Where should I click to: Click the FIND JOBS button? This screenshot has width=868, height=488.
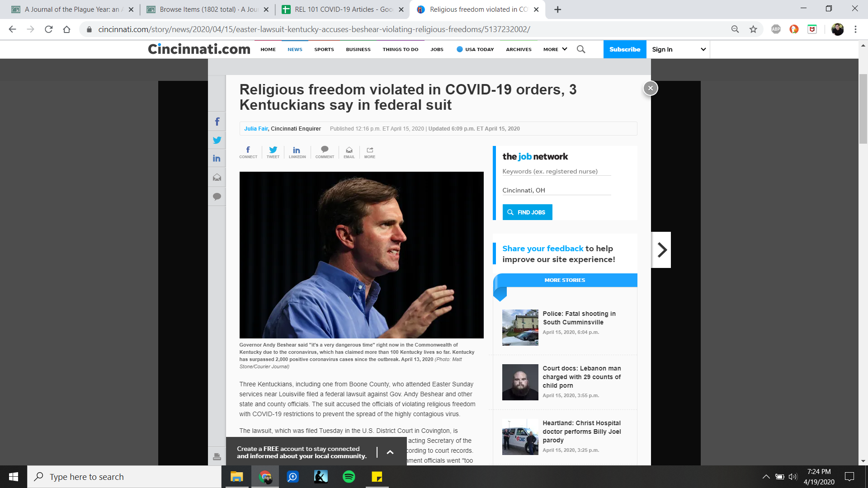coord(527,212)
